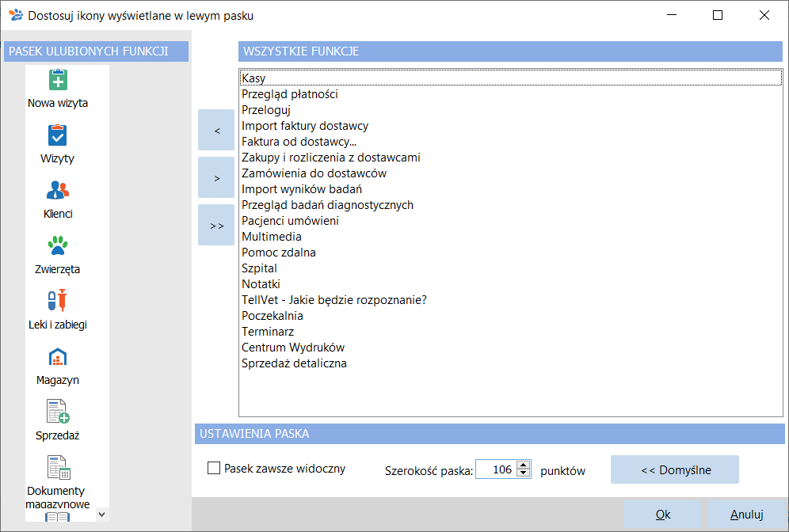Click the move-right '>' arrow button

(x=216, y=177)
